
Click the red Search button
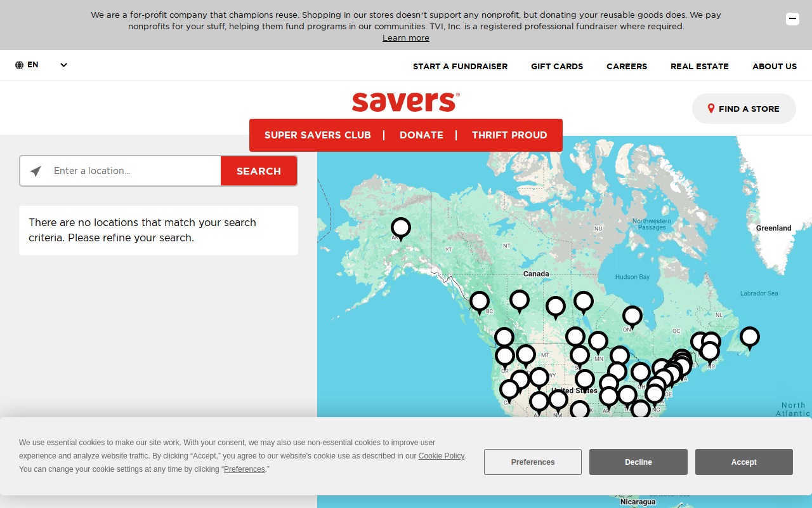pos(259,171)
